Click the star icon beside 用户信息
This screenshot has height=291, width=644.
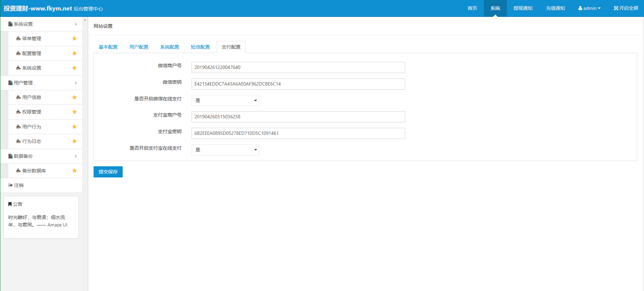(74, 97)
